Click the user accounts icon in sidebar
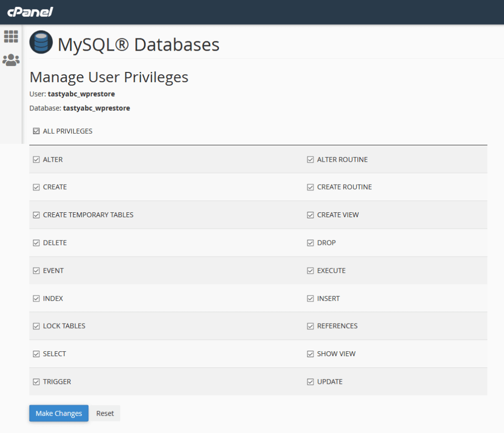The height and width of the screenshot is (433, 504). click(x=11, y=60)
